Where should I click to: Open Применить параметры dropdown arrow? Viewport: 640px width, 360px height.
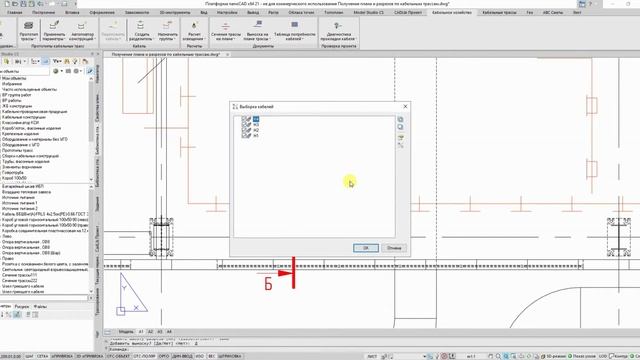tap(66, 39)
